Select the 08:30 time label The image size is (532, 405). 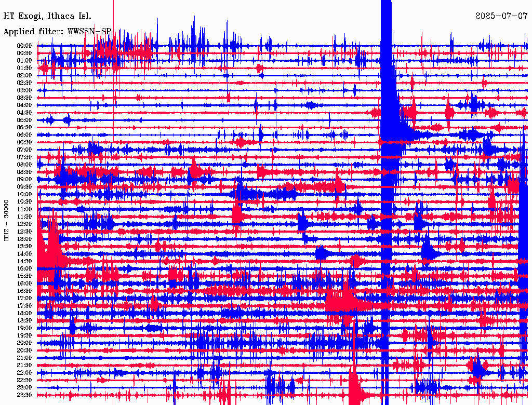pos(24,172)
